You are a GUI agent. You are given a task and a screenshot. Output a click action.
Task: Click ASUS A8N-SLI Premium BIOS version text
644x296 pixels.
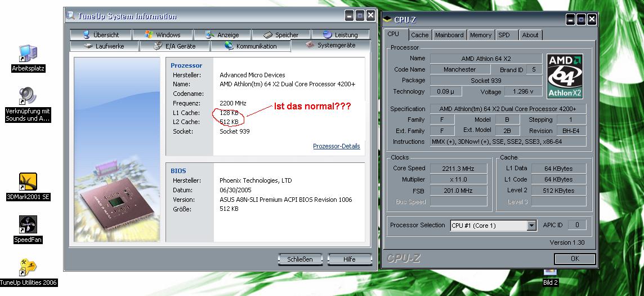click(x=286, y=200)
